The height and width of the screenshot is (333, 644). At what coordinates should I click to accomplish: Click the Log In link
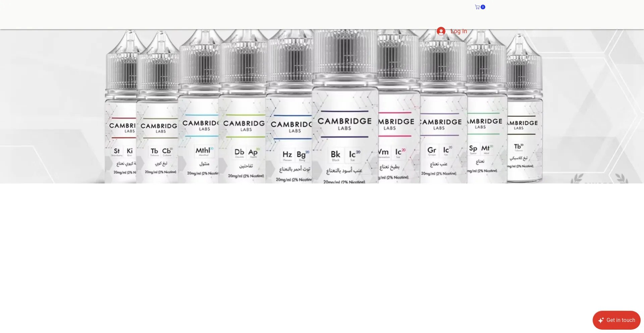(459, 31)
